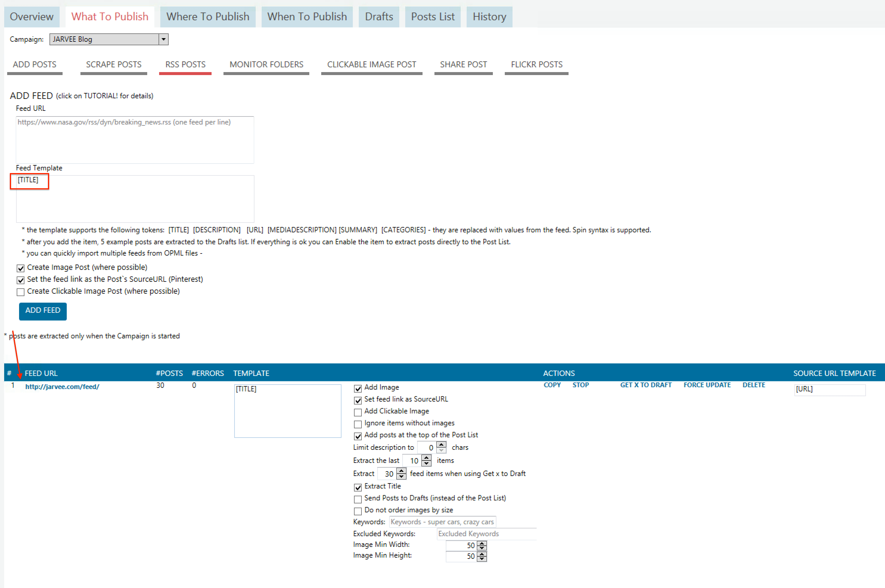Increase Get x to Draft extract count
This screenshot has height=588, width=885.
(x=401, y=471)
